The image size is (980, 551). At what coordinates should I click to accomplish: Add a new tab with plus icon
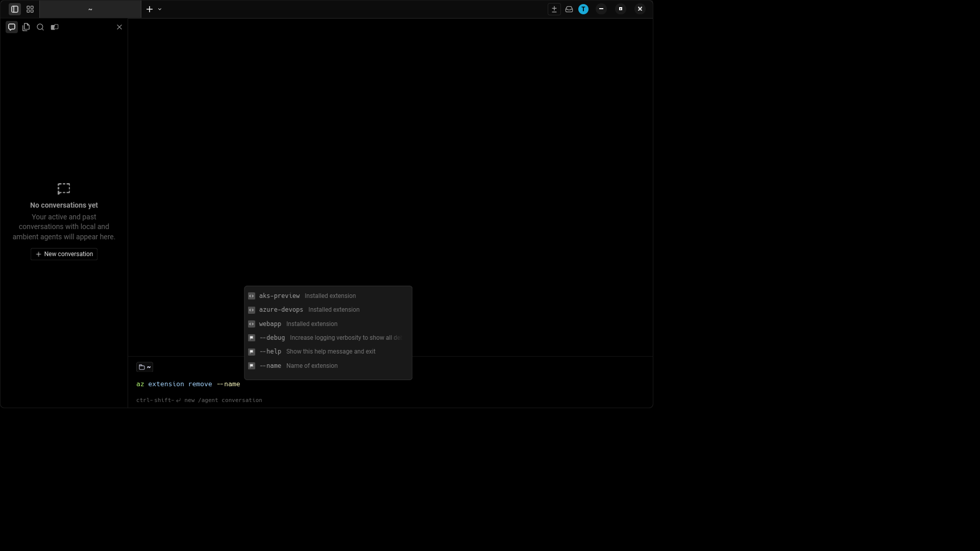(150, 9)
